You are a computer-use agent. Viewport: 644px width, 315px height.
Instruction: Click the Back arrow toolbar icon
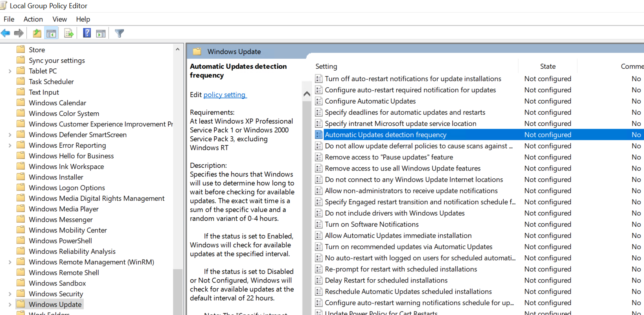pos(6,33)
